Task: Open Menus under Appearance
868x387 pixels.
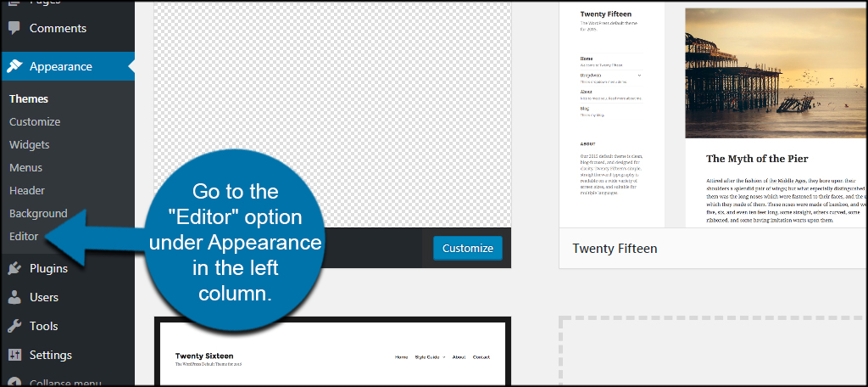Action: coord(26,167)
